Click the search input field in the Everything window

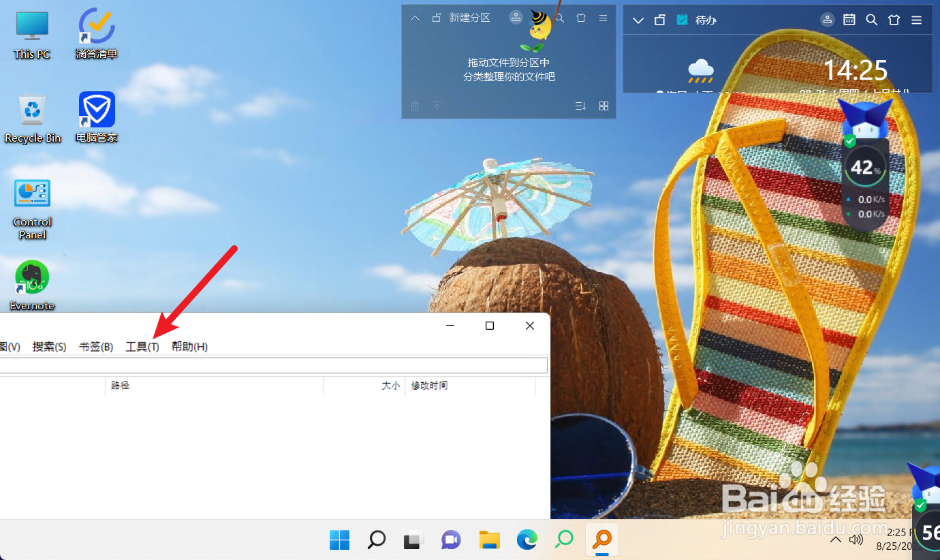tap(273, 366)
